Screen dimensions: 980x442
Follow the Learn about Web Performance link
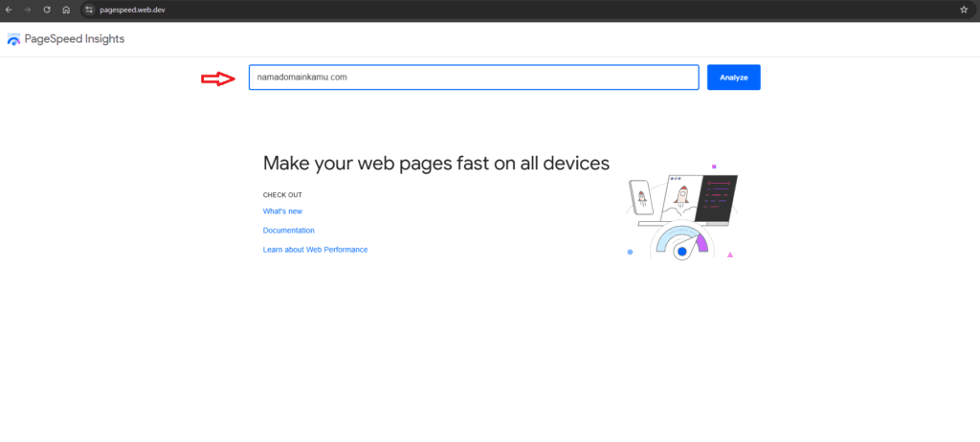315,250
